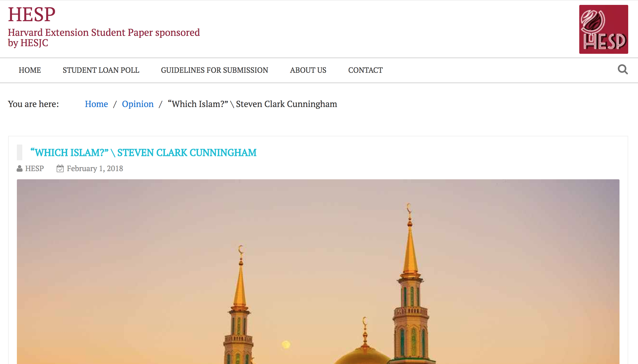Open the CONTACT page
Viewport: 638px width, 364px height.
coord(366,70)
